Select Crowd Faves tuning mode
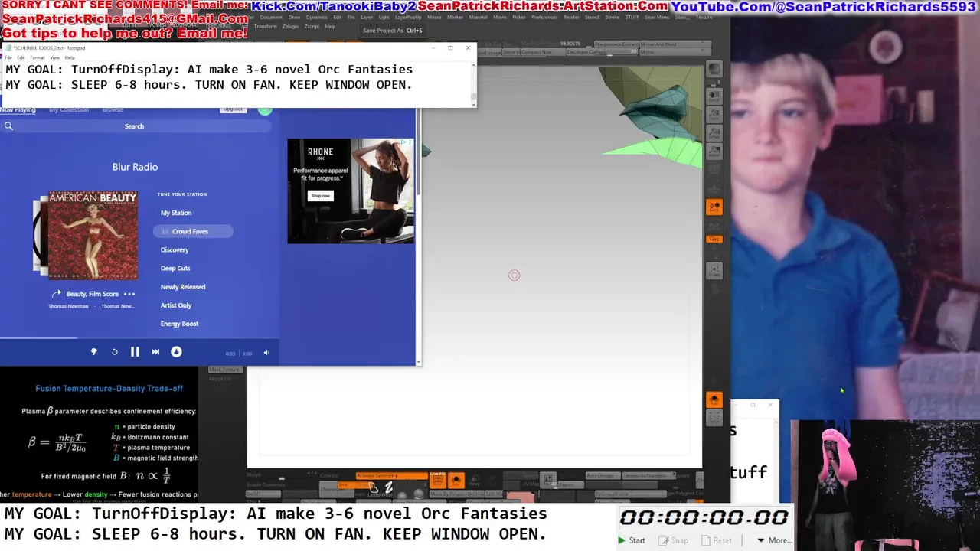The image size is (980, 551). pos(193,231)
